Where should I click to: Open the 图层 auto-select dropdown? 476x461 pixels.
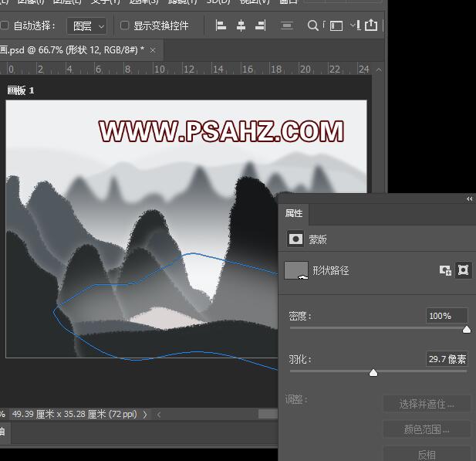click(87, 26)
